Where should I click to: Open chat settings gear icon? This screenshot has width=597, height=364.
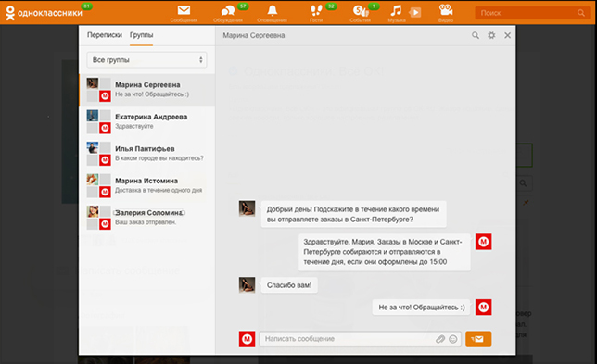491,35
